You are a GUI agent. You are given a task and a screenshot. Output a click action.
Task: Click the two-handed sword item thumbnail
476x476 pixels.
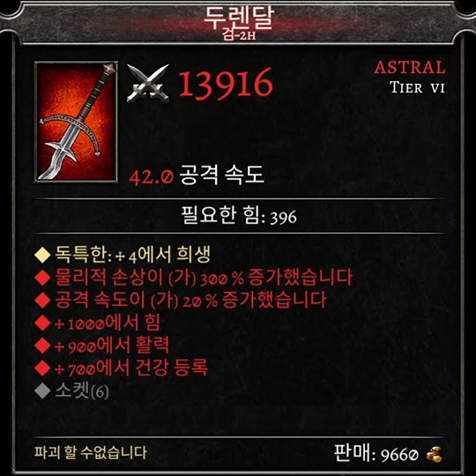pos(76,122)
